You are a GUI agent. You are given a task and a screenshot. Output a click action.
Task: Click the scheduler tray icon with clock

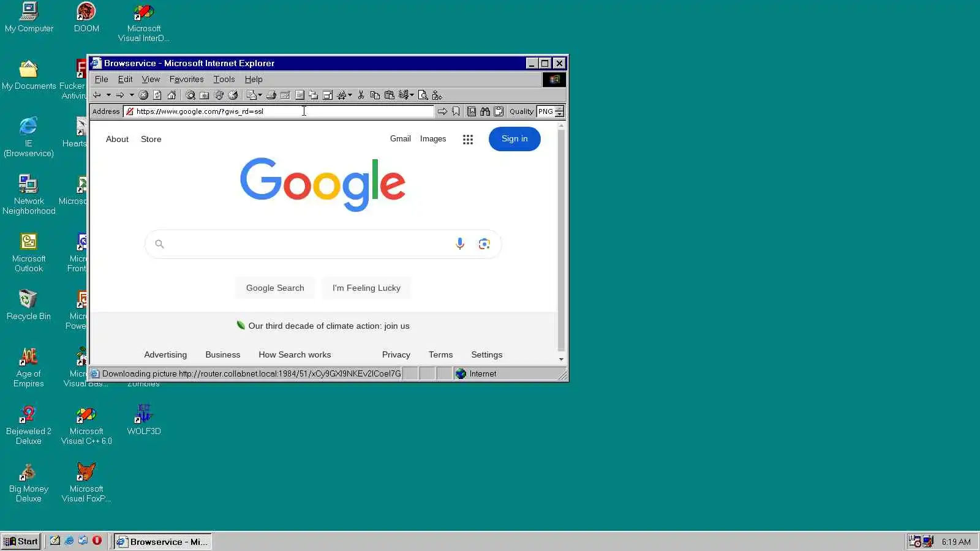pos(914,541)
